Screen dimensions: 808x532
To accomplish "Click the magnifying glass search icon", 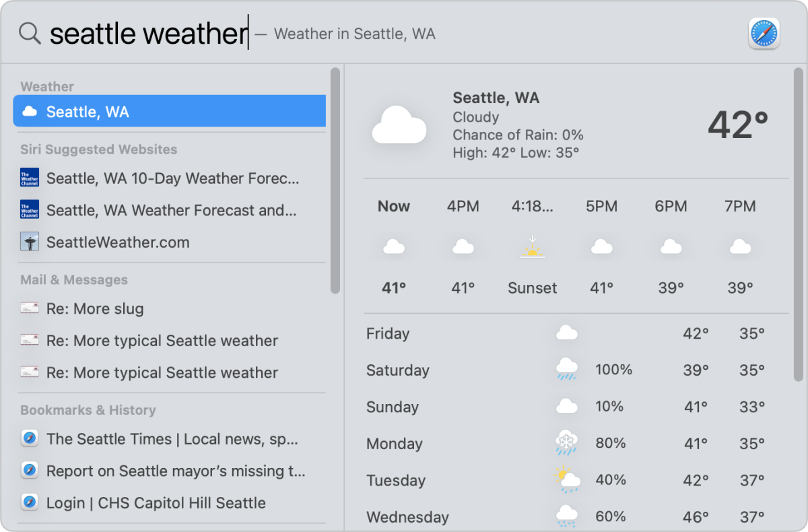I will (x=30, y=33).
